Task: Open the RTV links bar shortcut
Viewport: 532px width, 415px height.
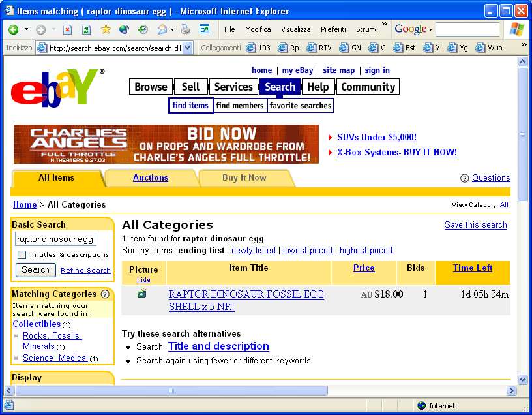Action: [319, 48]
